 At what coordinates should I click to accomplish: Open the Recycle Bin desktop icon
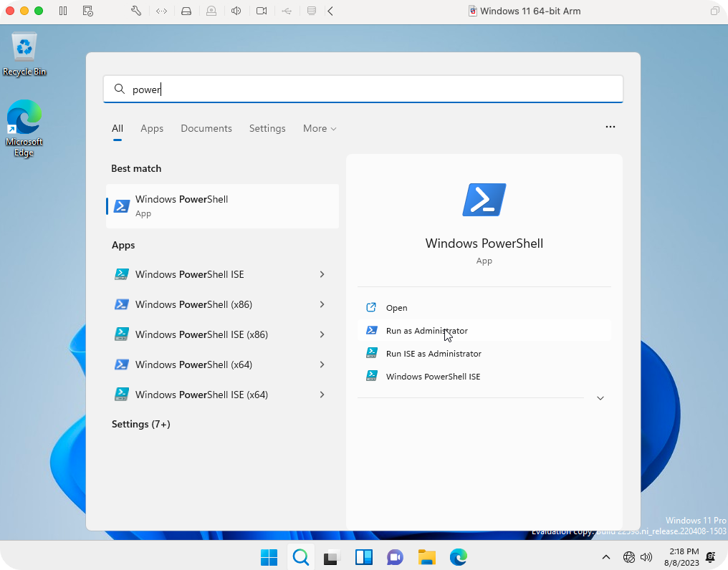(x=24, y=54)
